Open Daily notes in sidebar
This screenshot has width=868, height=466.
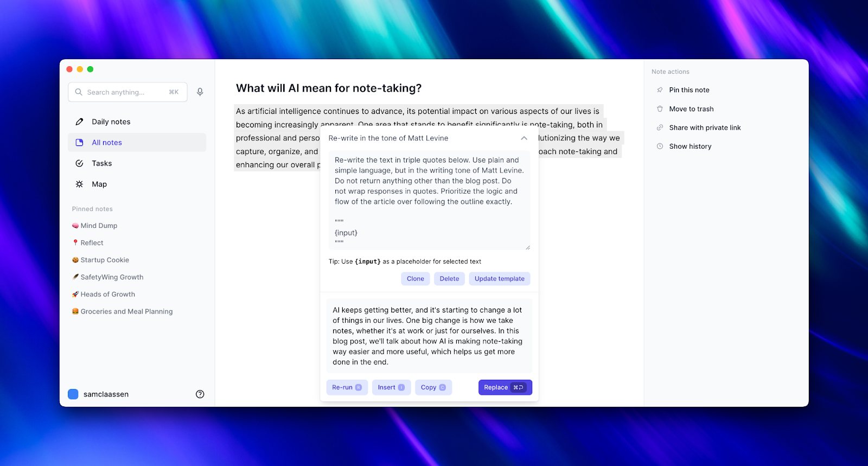tap(111, 122)
